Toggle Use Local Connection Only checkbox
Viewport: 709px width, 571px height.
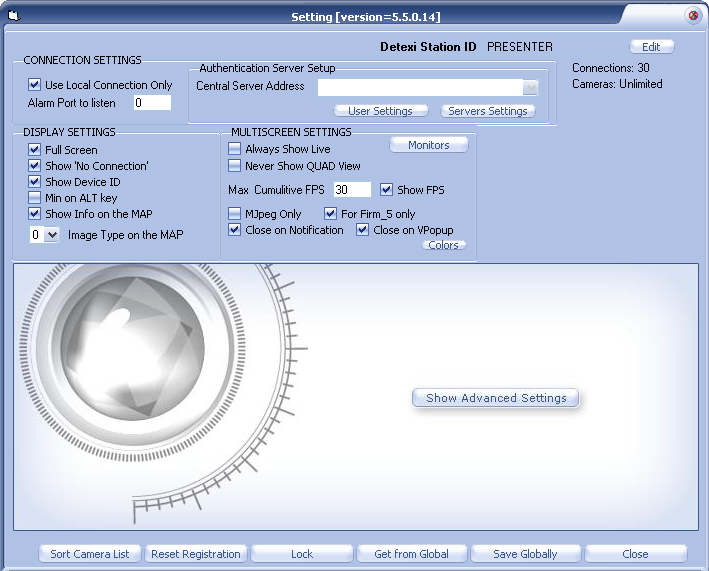34,85
